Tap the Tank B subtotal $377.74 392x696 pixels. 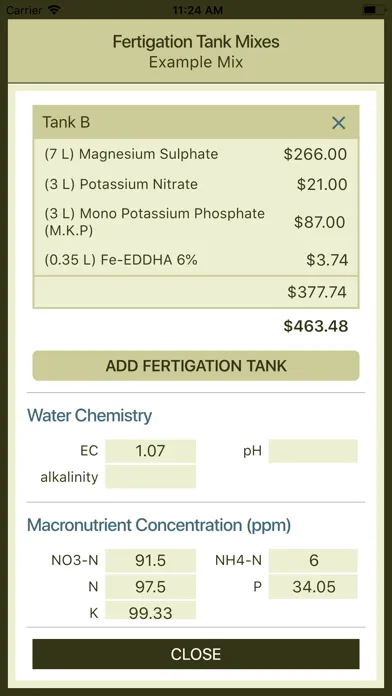click(x=317, y=292)
